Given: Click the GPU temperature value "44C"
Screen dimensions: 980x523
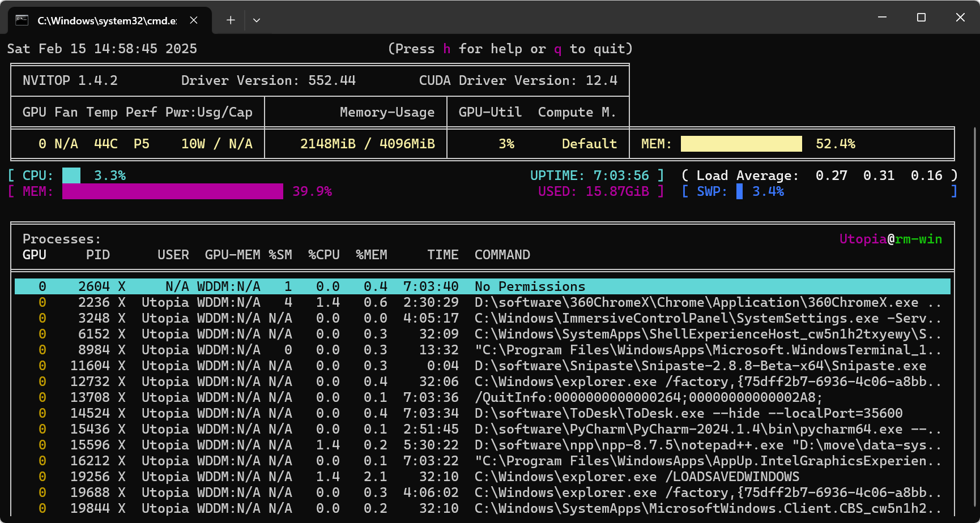Looking at the screenshot, I should point(106,144).
